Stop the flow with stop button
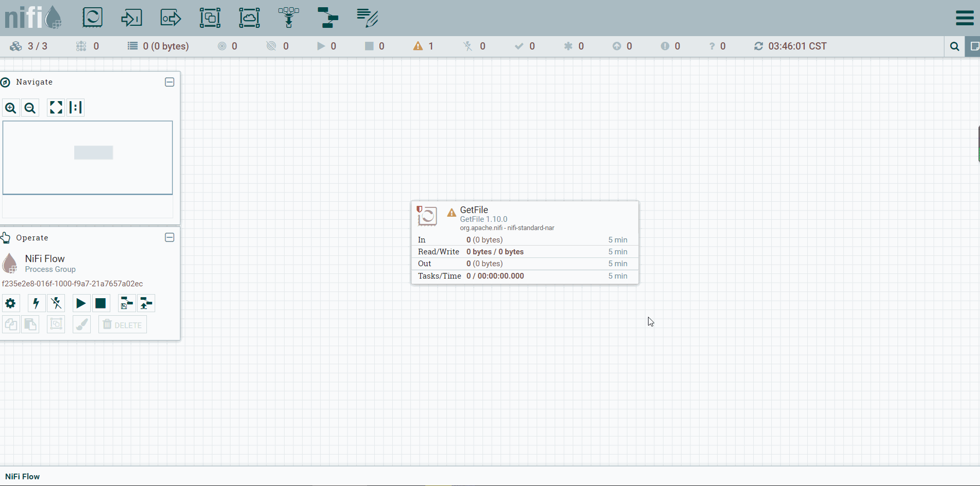Screen dimensions: 980x486 101,303
